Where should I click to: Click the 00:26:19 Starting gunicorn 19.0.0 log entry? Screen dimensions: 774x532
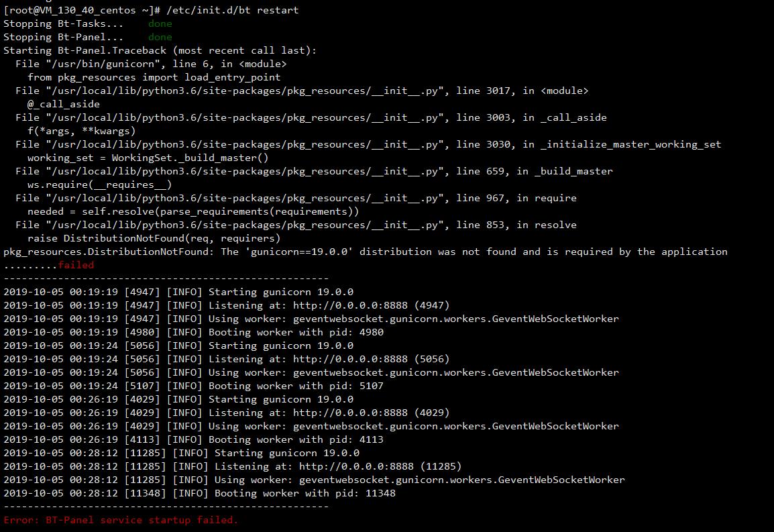click(178, 399)
